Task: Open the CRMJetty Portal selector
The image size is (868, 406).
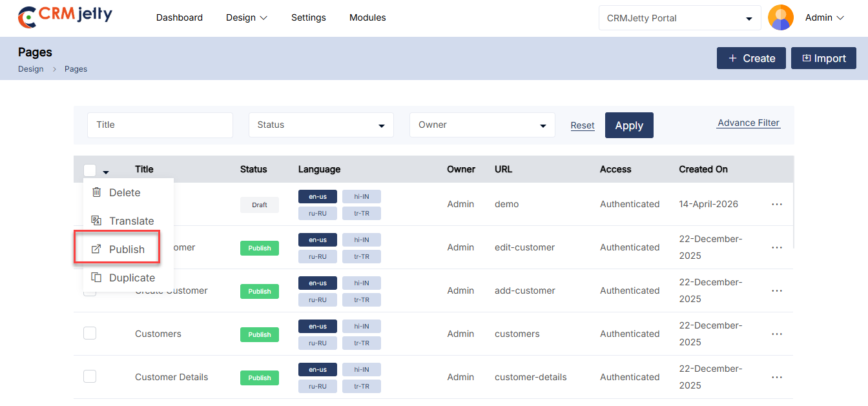Action: click(x=679, y=18)
